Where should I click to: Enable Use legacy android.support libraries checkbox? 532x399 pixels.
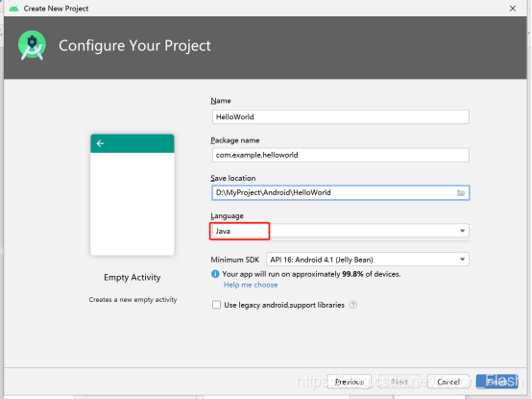coord(216,305)
